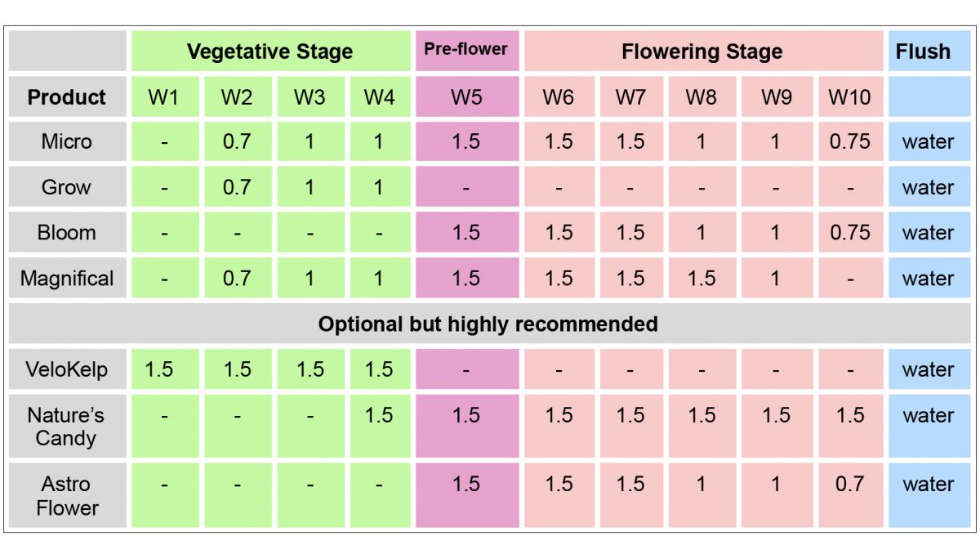
Task: Click the Vegetative Stage header cell
Action: (x=269, y=51)
